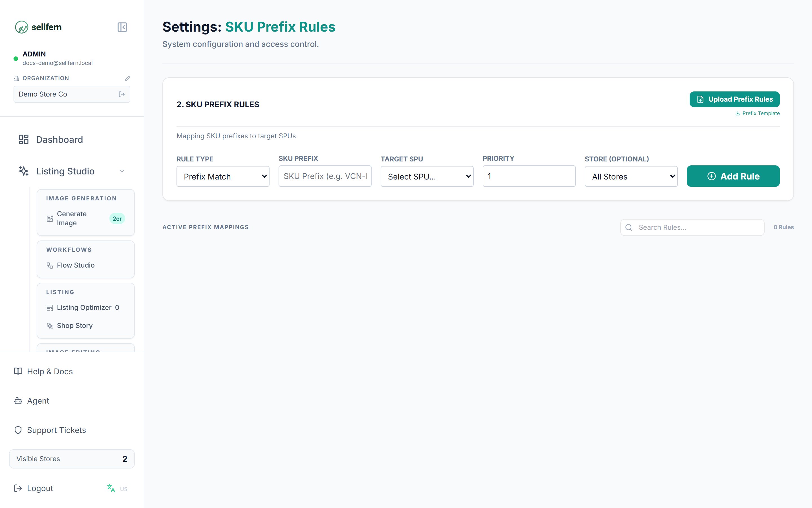Click the upload file icon on Upload Prefix Rules
This screenshot has width=812, height=508.
(x=700, y=99)
